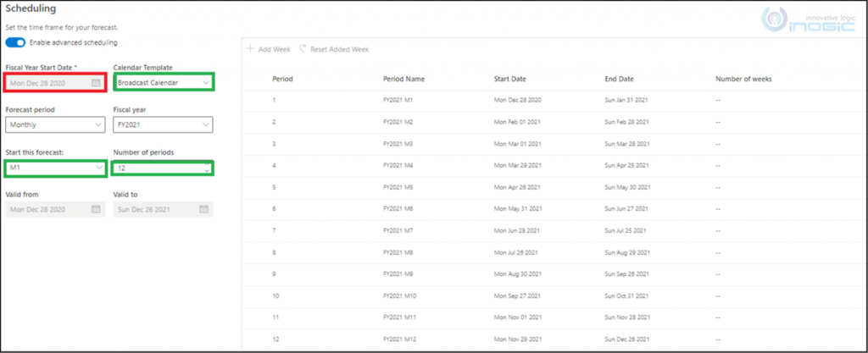Select the FY2021 M10 period name
Screen dimensions: 868x353
tap(400, 296)
